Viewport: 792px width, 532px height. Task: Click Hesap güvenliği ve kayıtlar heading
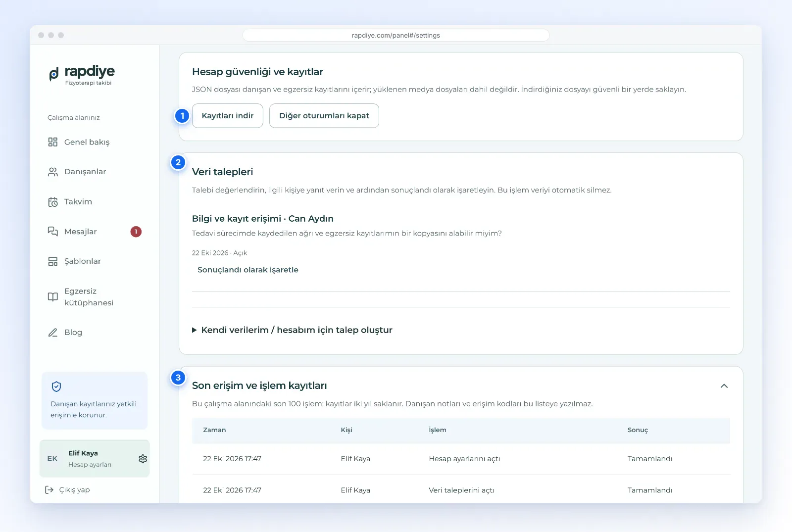click(x=257, y=72)
